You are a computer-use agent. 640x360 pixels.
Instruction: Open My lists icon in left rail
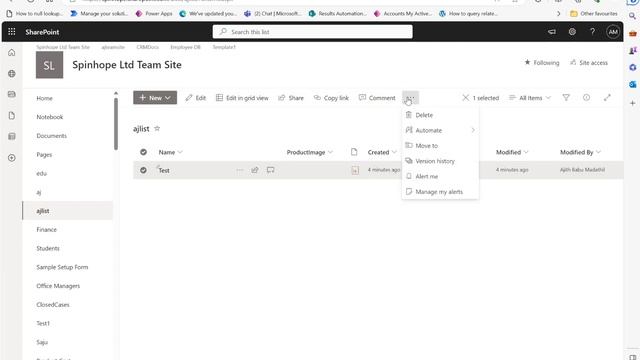(x=12, y=136)
